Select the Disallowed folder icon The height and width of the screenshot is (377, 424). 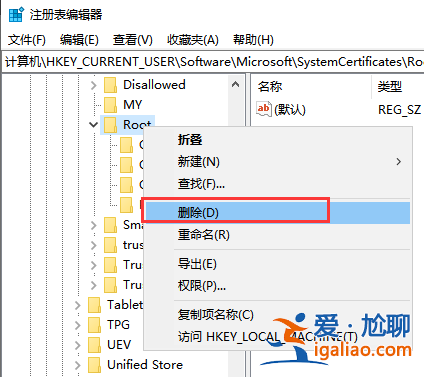click(x=110, y=85)
